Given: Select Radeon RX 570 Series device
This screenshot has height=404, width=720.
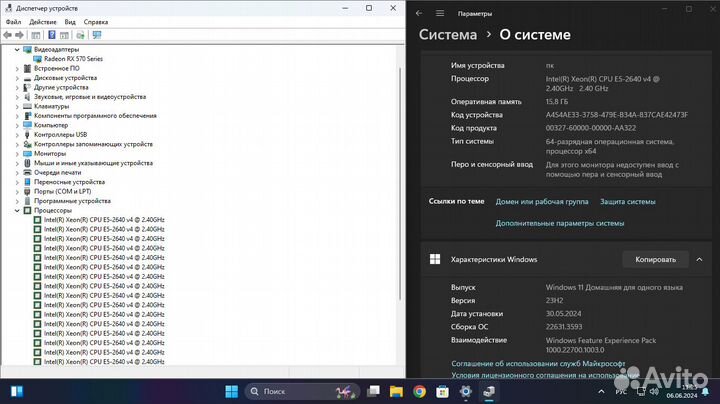Looking at the screenshot, I should pos(73,59).
